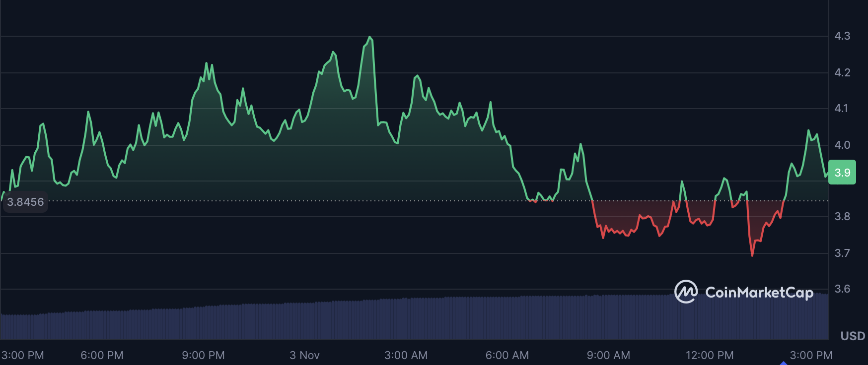Click the CoinMarketCap logo icon
This screenshot has height=365, width=868.
pyautogui.click(x=686, y=292)
